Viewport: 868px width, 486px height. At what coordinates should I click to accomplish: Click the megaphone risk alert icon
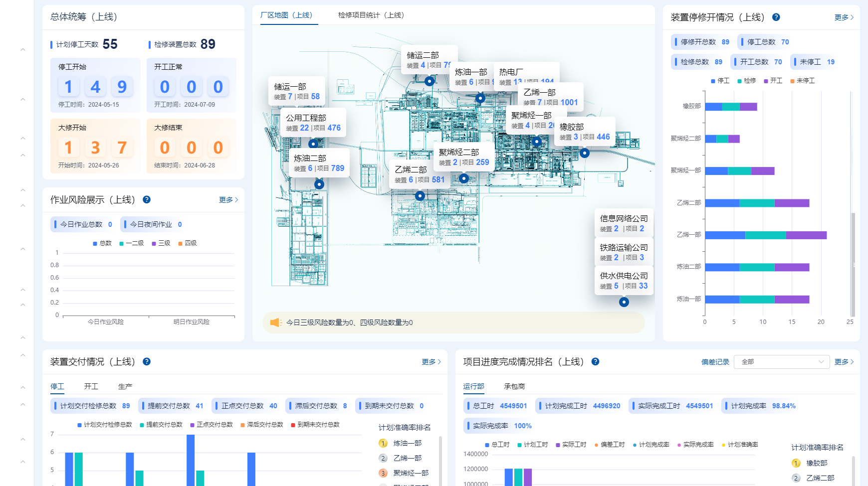tap(276, 323)
